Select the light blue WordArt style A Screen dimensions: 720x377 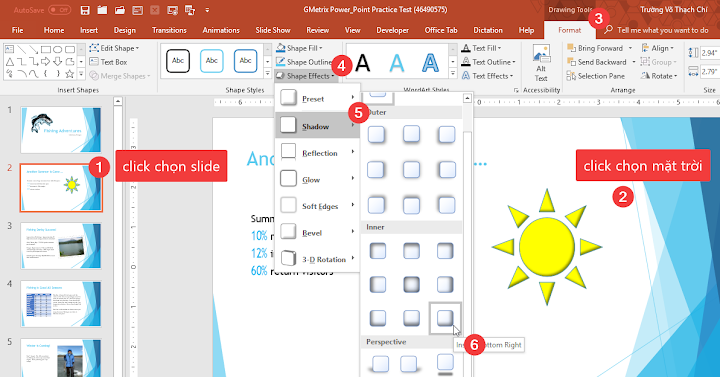(397, 62)
